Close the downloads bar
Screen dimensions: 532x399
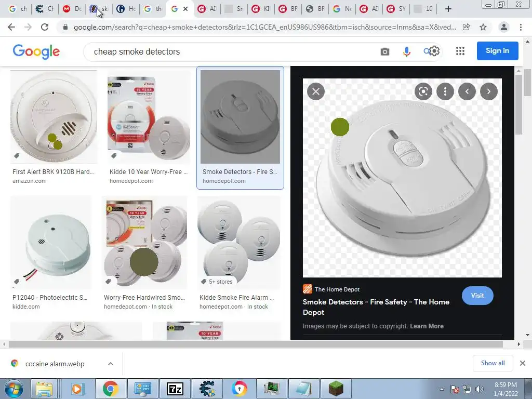click(523, 363)
